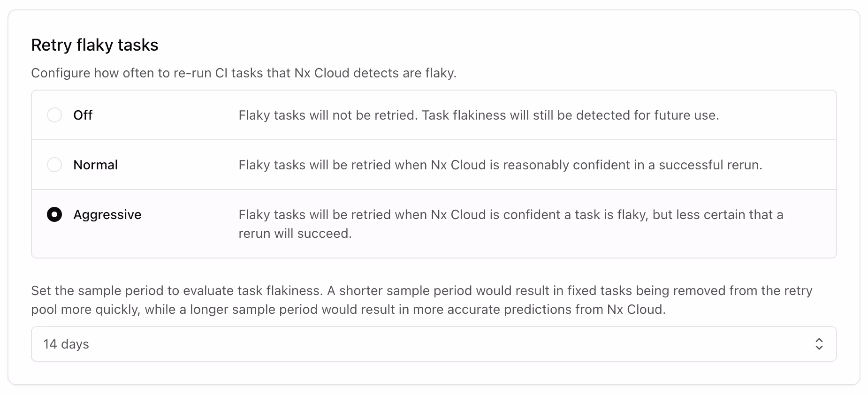Click the unselected Off radio circle
This screenshot has width=868, height=395.
pyautogui.click(x=54, y=114)
